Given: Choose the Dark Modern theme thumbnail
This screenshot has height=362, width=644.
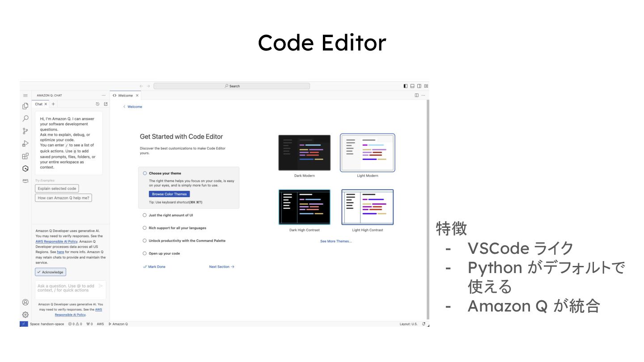Looking at the screenshot, I should coord(305,153).
